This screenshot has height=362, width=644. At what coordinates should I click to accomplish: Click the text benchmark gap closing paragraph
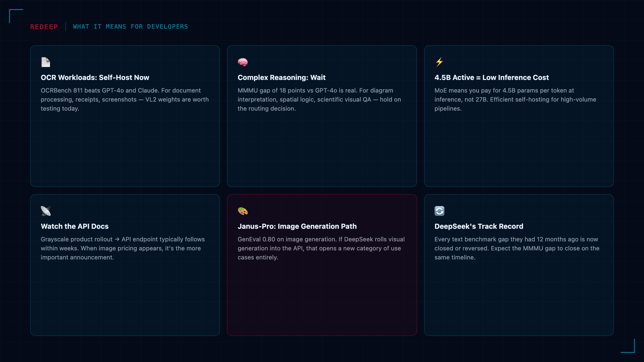pyautogui.click(x=517, y=248)
